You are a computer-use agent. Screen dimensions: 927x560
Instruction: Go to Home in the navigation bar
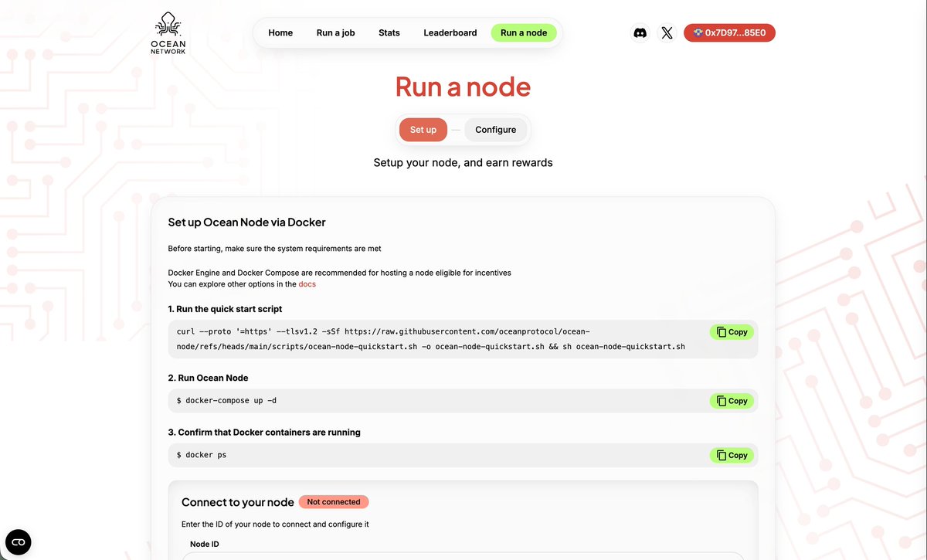tap(280, 33)
